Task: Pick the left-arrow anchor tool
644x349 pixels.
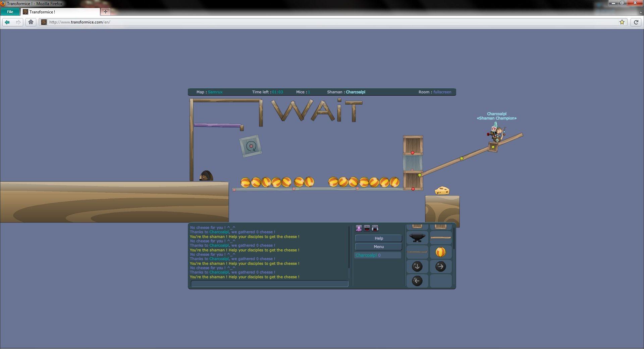Action: point(417,281)
